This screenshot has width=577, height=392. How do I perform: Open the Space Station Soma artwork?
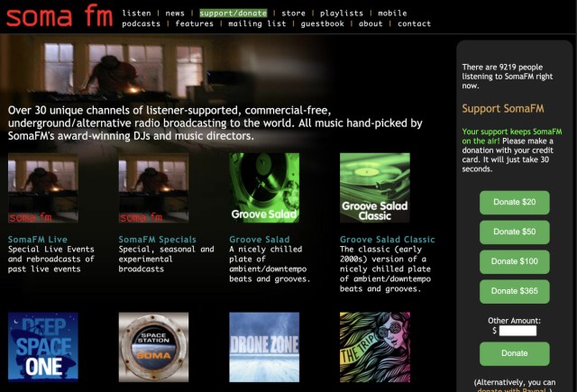(x=153, y=347)
